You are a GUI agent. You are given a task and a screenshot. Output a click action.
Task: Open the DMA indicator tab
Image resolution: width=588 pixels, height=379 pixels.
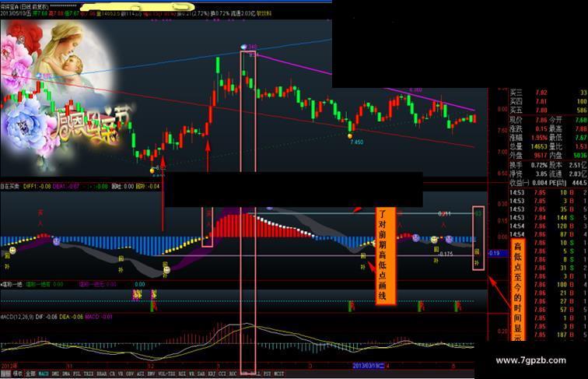point(66,374)
